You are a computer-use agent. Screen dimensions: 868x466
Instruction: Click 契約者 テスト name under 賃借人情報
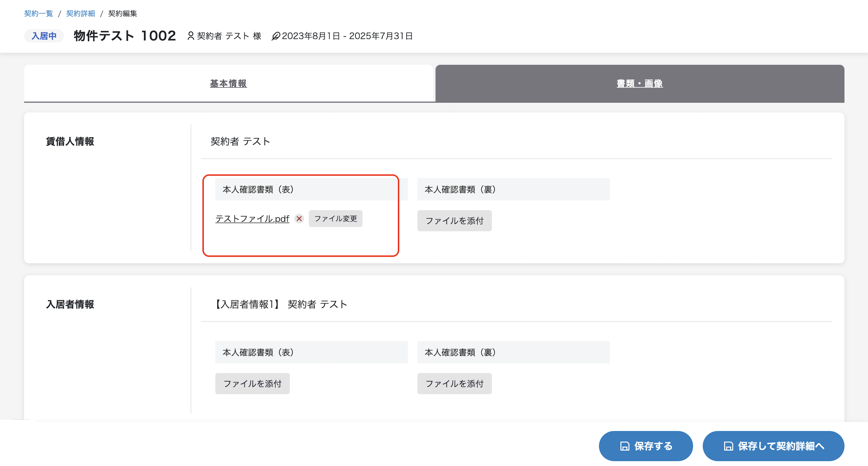coord(240,141)
